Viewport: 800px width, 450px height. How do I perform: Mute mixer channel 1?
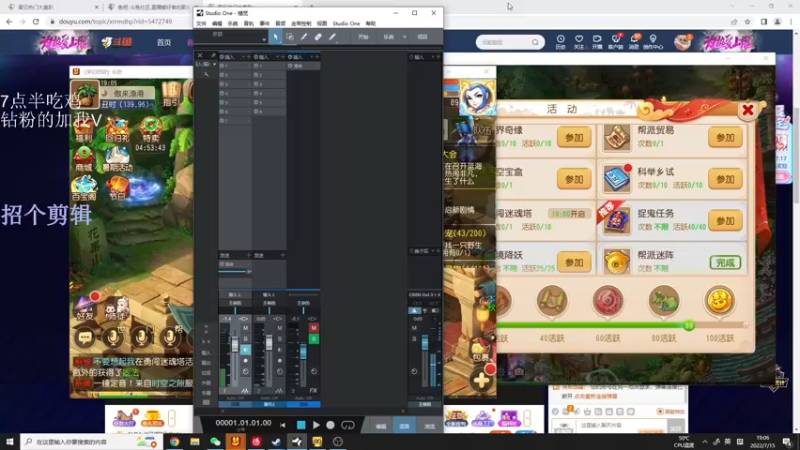(x=245, y=328)
